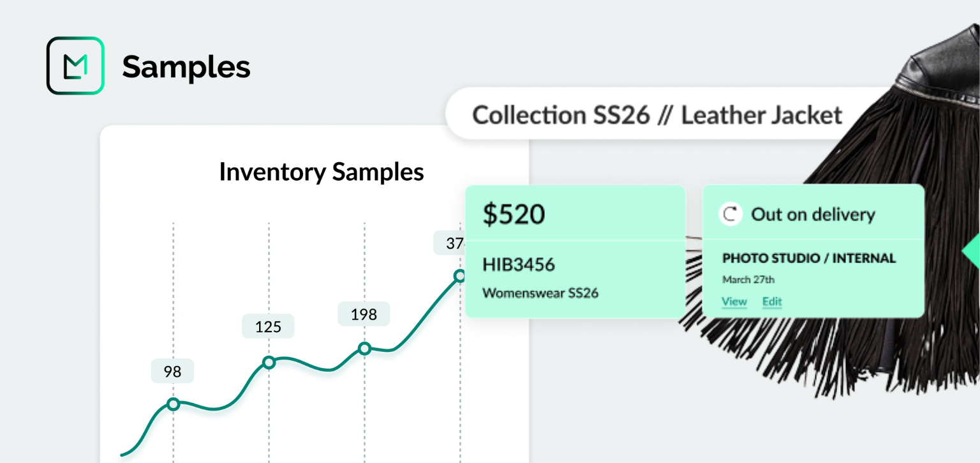Click the refresh icon beside Out on delivery

pyautogui.click(x=731, y=215)
